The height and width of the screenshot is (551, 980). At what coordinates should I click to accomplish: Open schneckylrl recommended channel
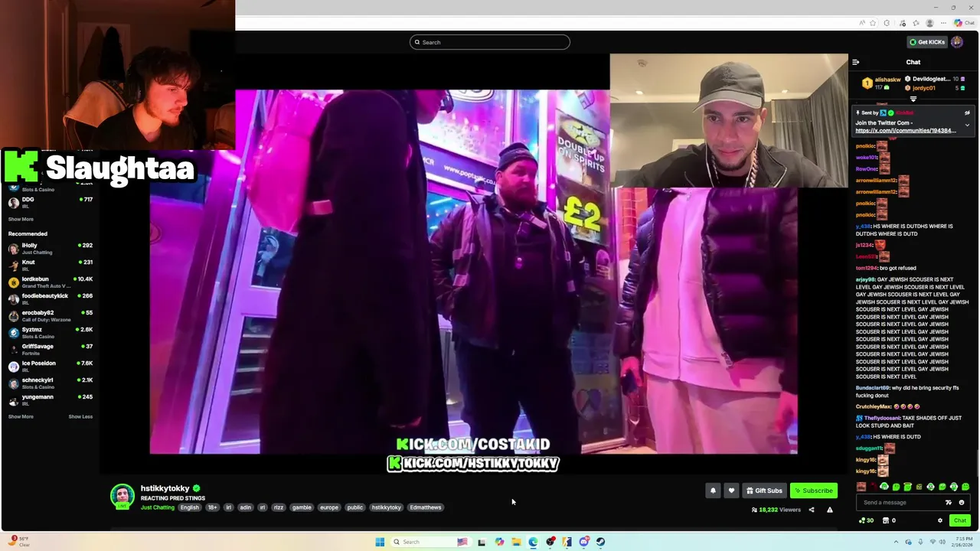click(50, 383)
